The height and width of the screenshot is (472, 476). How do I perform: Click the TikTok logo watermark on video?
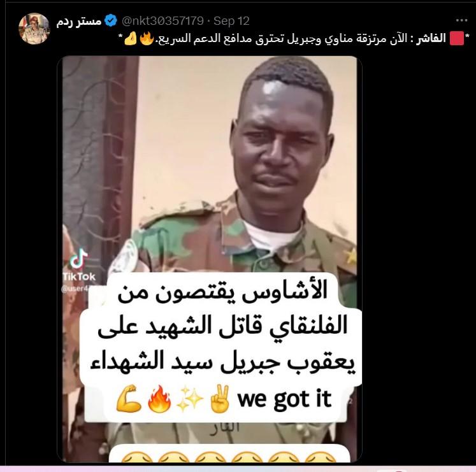[x=78, y=264]
